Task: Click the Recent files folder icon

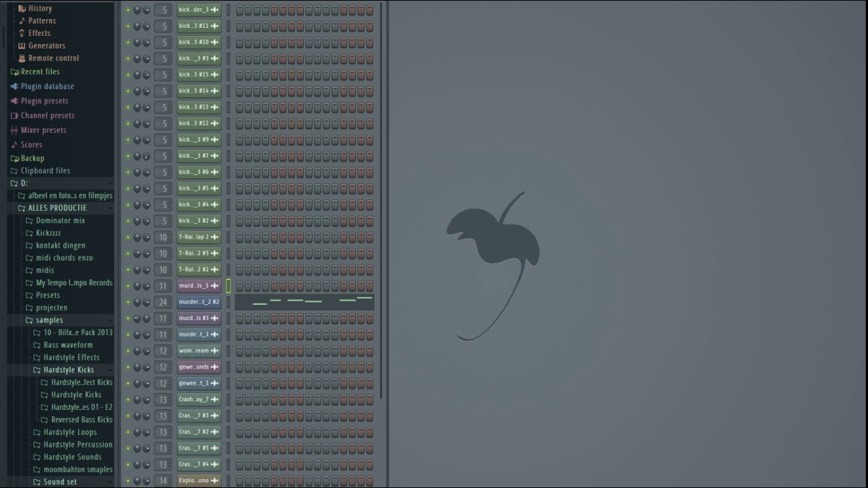Action: (x=14, y=72)
